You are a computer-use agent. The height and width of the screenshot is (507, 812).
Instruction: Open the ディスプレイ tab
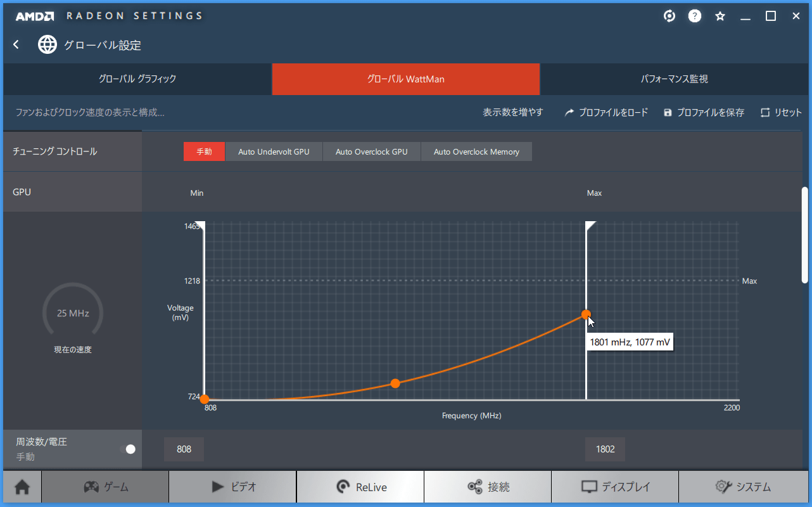tap(615, 487)
